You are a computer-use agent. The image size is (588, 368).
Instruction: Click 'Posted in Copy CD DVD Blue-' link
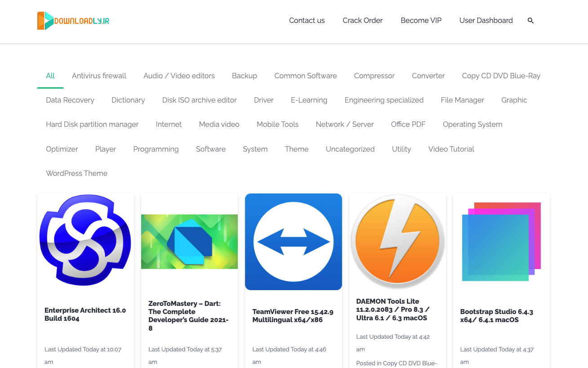(396, 364)
